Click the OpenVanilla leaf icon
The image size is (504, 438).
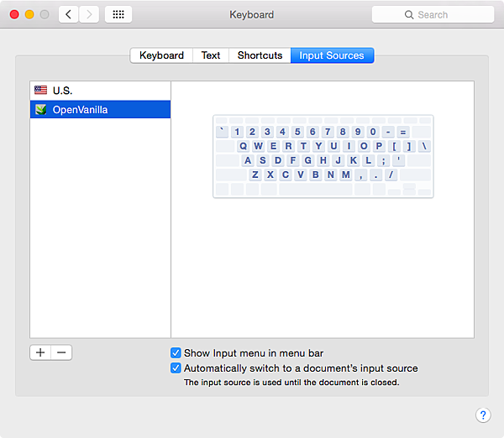[x=41, y=109]
